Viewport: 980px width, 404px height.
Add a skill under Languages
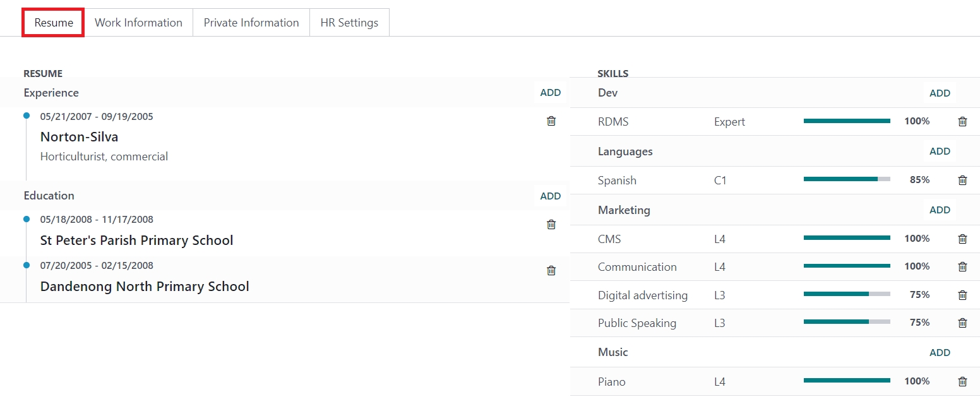tap(940, 151)
